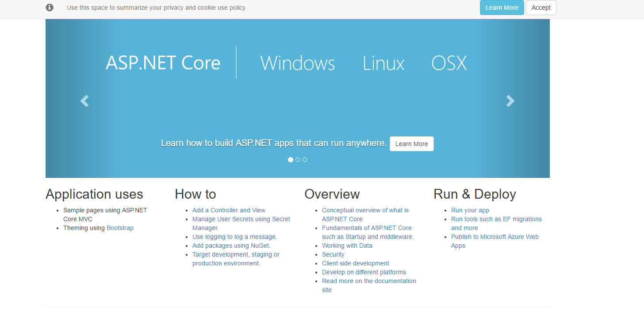The width and height of the screenshot is (644, 319).
Task: Open Conceptual overview of ASP.NET Core link
Action: click(365, 215)
